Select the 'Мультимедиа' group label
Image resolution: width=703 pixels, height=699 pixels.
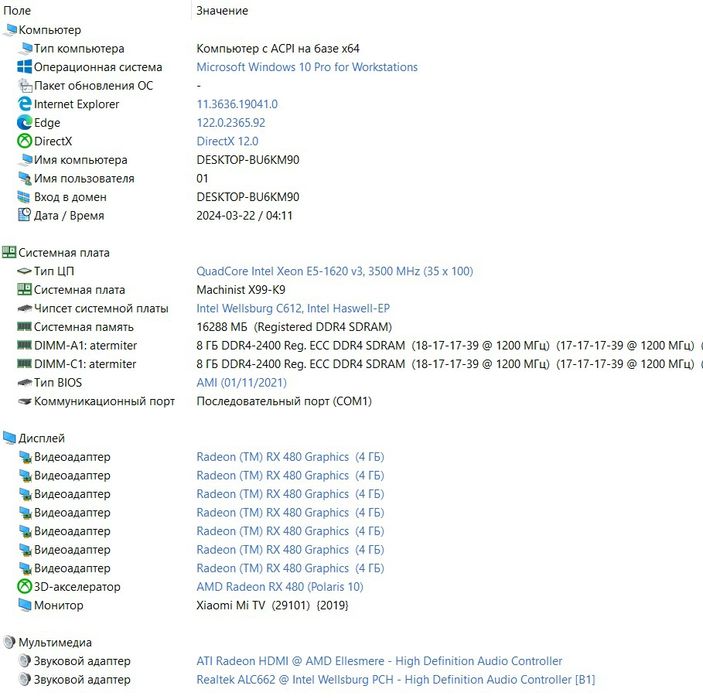point(55,643)
